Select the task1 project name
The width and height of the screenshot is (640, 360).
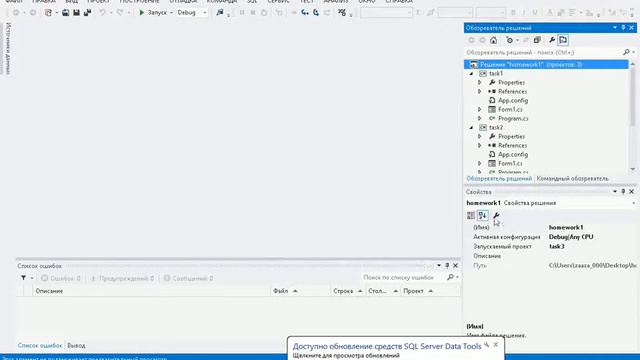click(x=496, y=73)
